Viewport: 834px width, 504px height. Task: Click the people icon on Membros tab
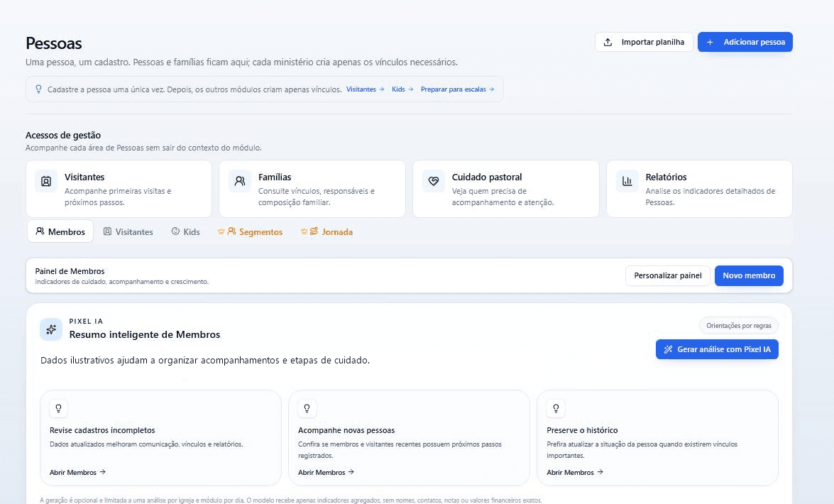coord(40,231)
